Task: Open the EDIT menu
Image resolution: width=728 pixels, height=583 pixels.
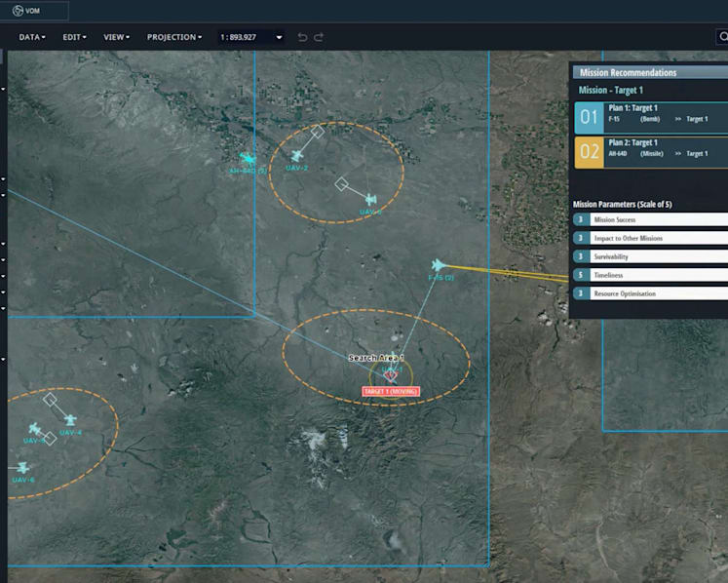Action: click(x=74, y=37)
